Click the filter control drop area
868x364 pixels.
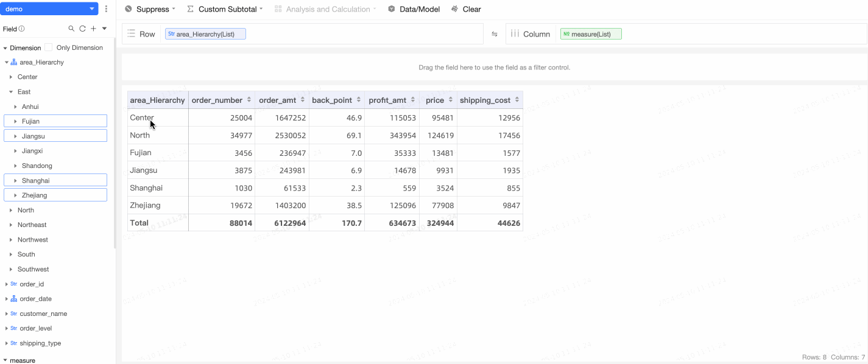click(495, 68)
